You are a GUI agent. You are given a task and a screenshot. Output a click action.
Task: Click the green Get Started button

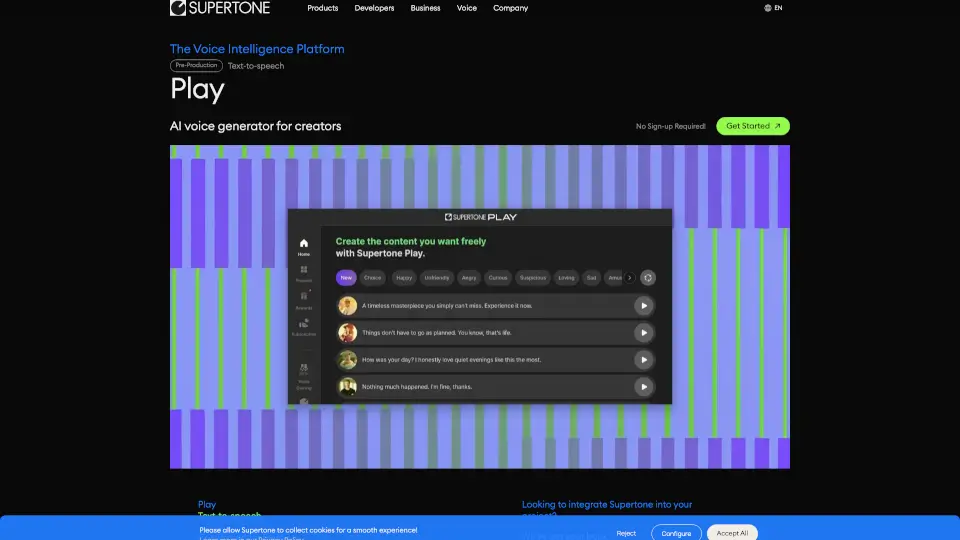(753, 126)
